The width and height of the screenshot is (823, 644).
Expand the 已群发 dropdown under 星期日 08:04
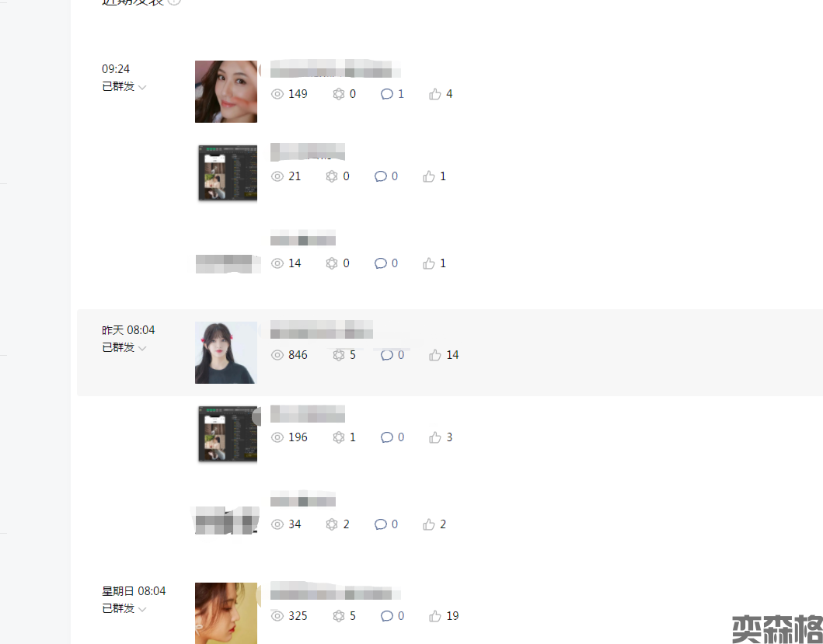[124, 608]
